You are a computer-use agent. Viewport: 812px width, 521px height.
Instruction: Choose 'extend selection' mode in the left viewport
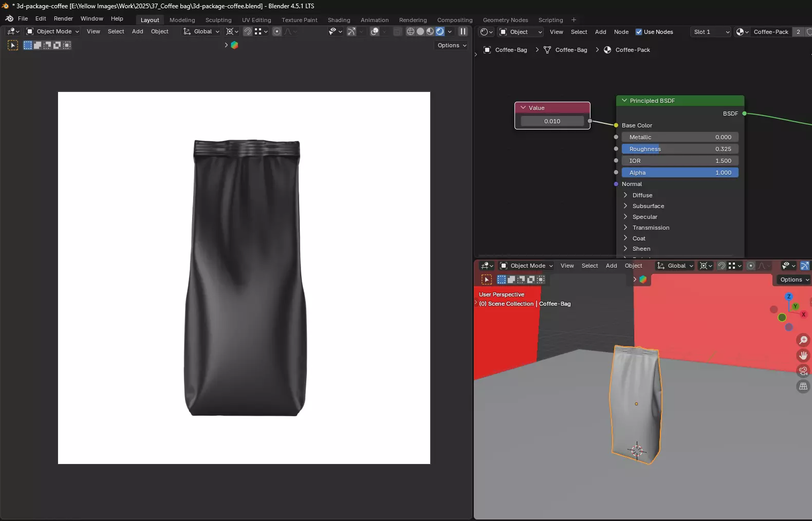[38, 45]
